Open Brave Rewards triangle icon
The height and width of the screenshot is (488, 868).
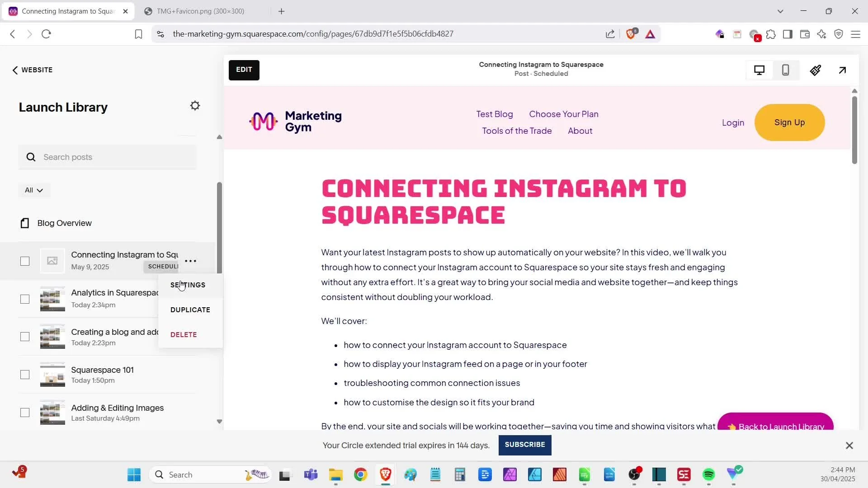[x=650, y=34]
